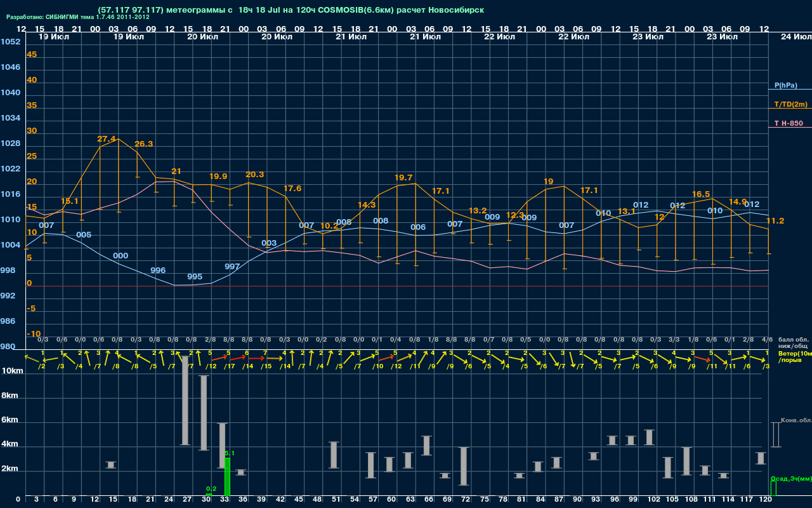Click the pressure label 996
This screenshot has width=812, height=508.
[x=158, y=271]
